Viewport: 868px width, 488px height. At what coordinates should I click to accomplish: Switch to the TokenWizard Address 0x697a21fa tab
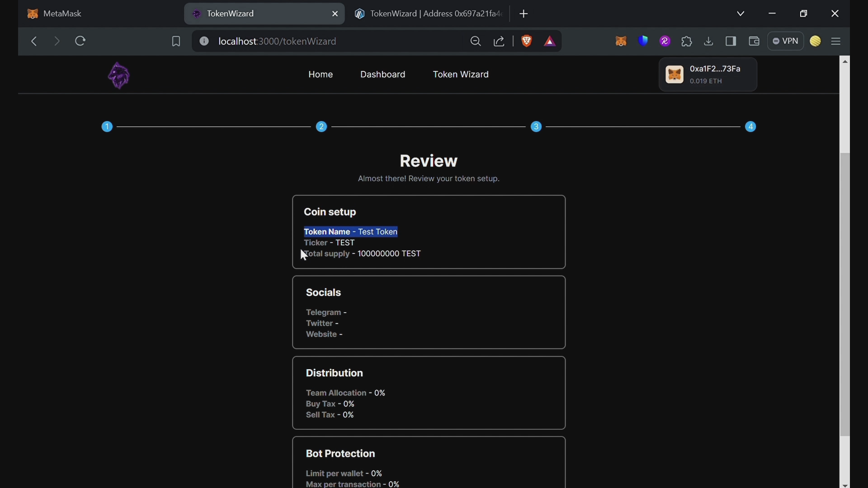(428, 14)
